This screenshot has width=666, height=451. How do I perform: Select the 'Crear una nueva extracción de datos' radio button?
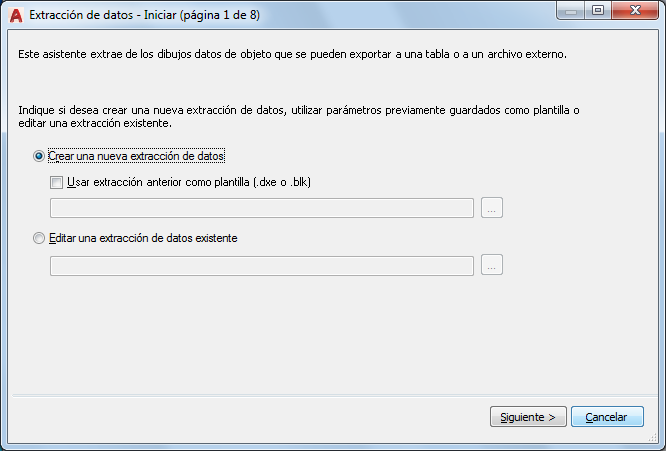tap(39, 156)
